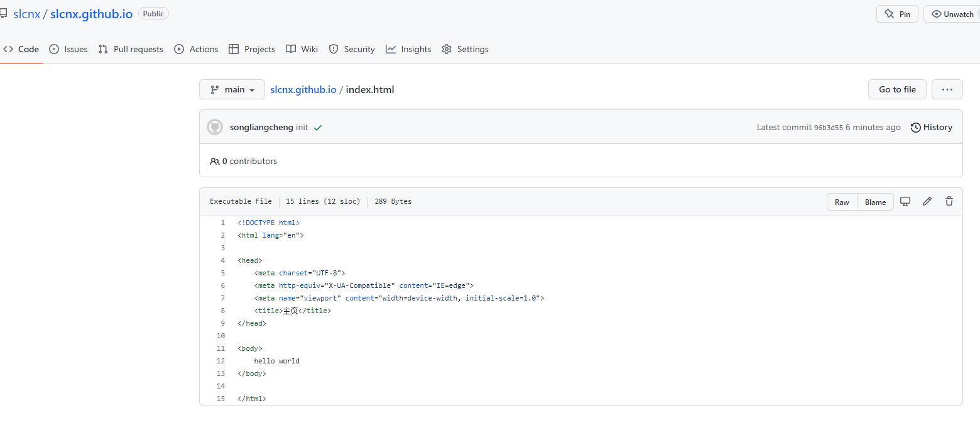Click the Unwatch button
The height and width of the screenshot is (425, 980).
coord(952,14)
